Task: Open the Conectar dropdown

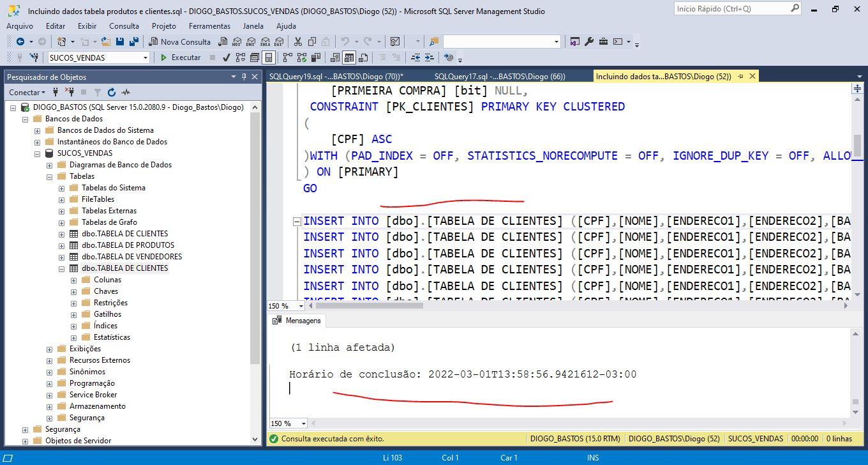Action: tap(27, 92)
